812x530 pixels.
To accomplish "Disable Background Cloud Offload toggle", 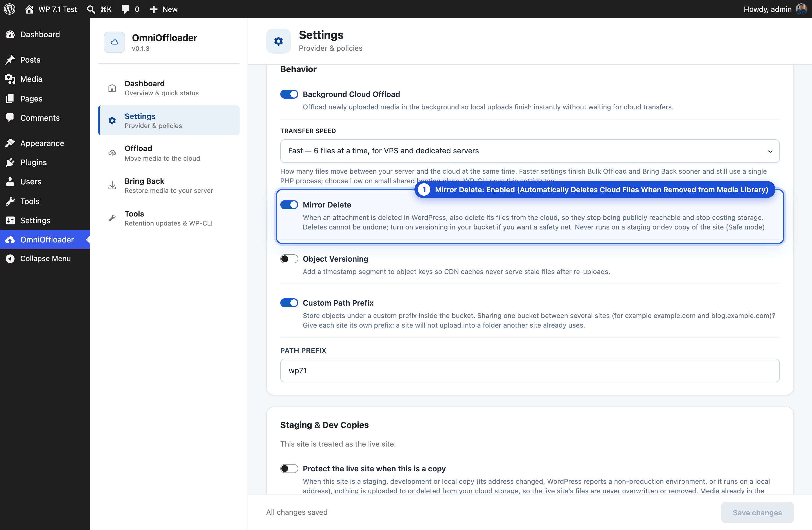I will point(289,94).
